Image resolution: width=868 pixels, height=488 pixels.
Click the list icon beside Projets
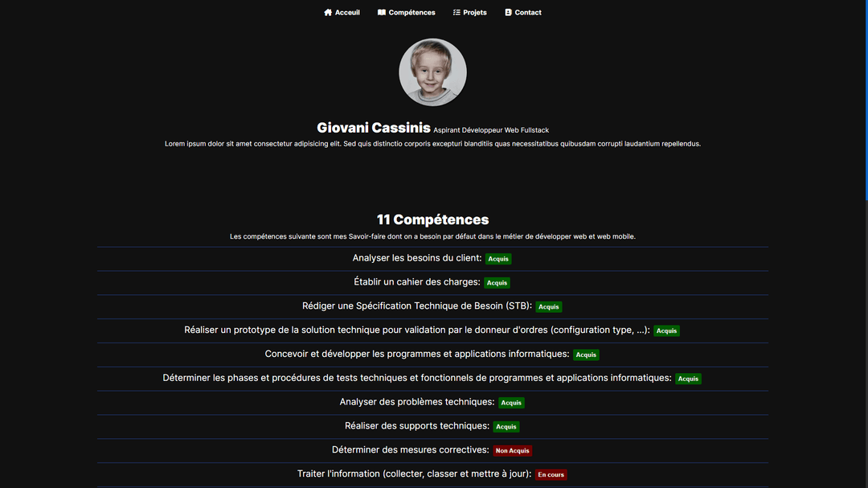pos(457,13)
